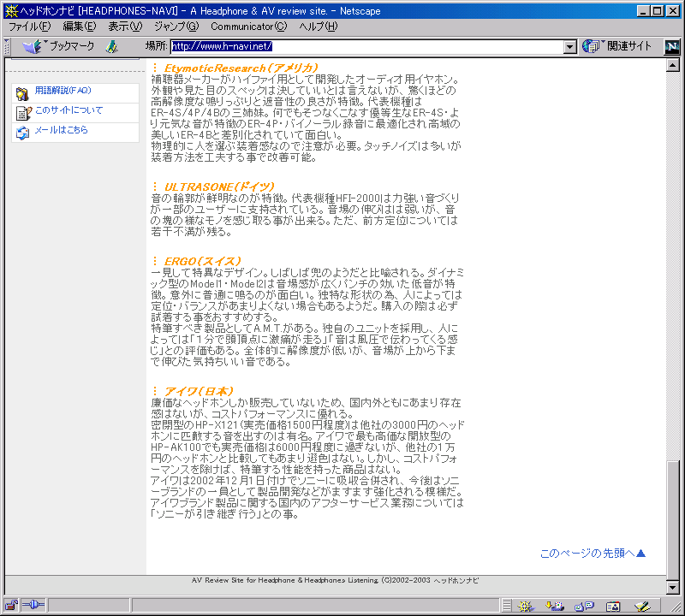Click the footer copyright text ヘッドホンナビ
Viewport: 685px width, 616px height.
tap(456, 581)
